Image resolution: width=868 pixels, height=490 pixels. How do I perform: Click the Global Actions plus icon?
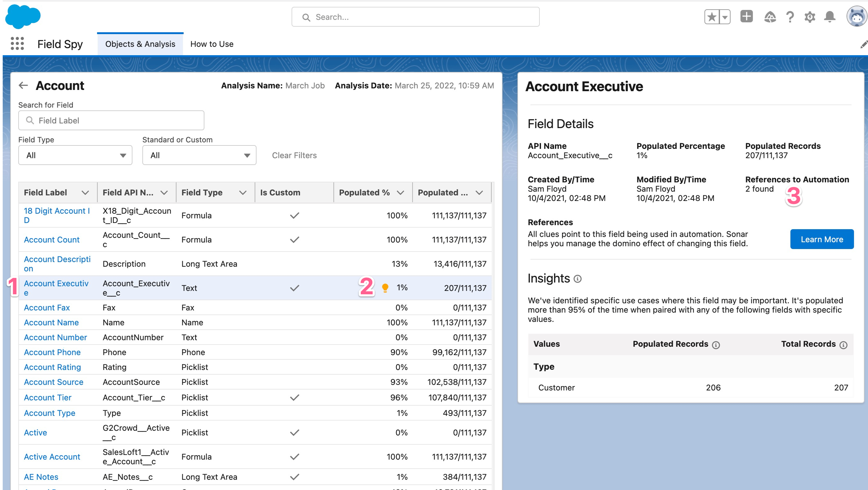point(747,16)
